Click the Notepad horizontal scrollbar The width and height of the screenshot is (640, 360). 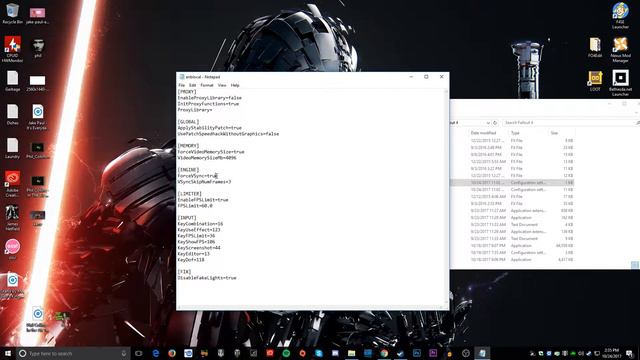(x=311, y=307)
